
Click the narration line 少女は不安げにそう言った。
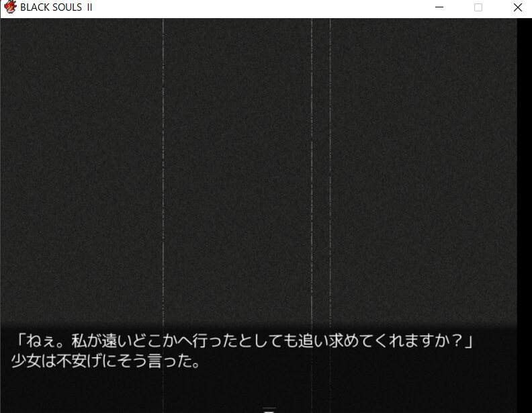pyautogui.click(x=105, y=361)
